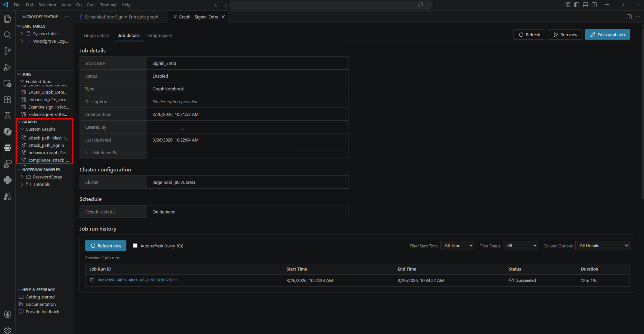Open job run 9ed1f898 link

(x=138, y=280)
